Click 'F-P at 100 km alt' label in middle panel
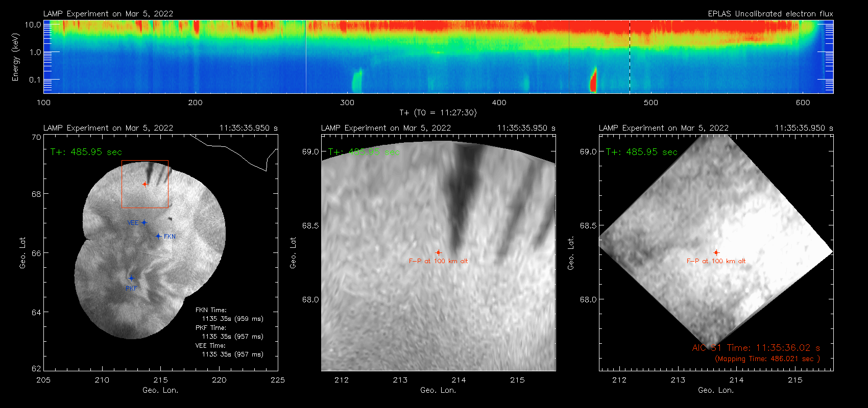Image resolution: width=868 pixels, height=408 pixels. (x=438, y=261)
